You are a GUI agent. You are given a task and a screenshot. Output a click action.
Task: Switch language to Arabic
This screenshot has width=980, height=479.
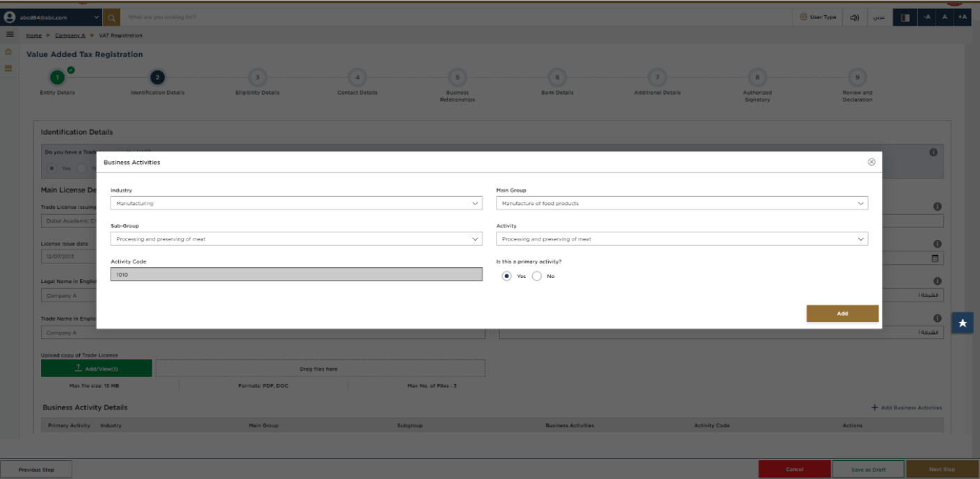coord(879,17)
